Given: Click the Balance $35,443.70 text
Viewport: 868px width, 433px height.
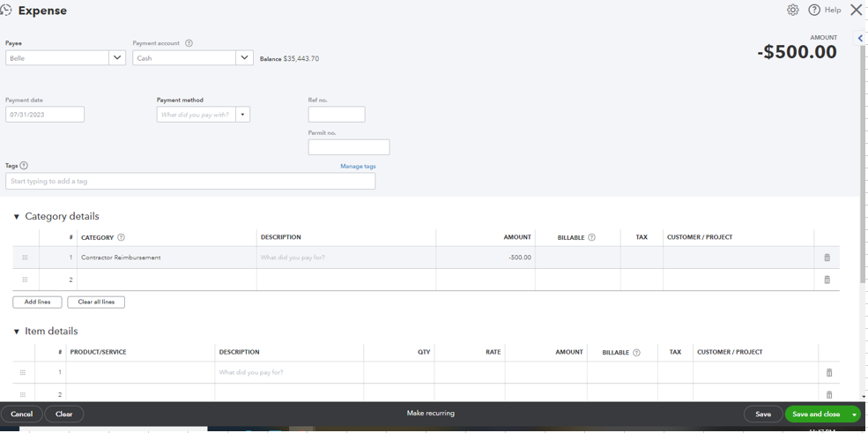Looking at the screenshot, I should click(290, 59).
